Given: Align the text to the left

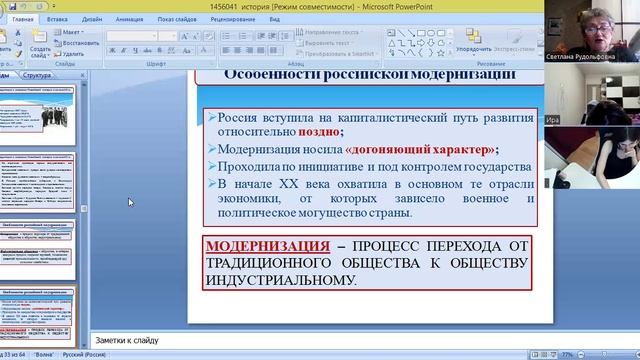Looking at the screenshot, I should (x=226, y=51).
